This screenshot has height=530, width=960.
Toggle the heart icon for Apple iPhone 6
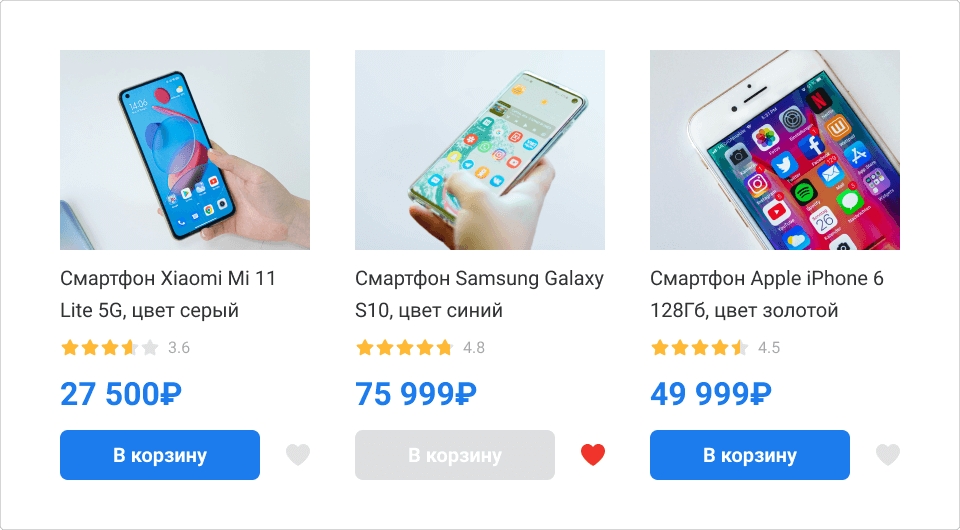(888, 455)
